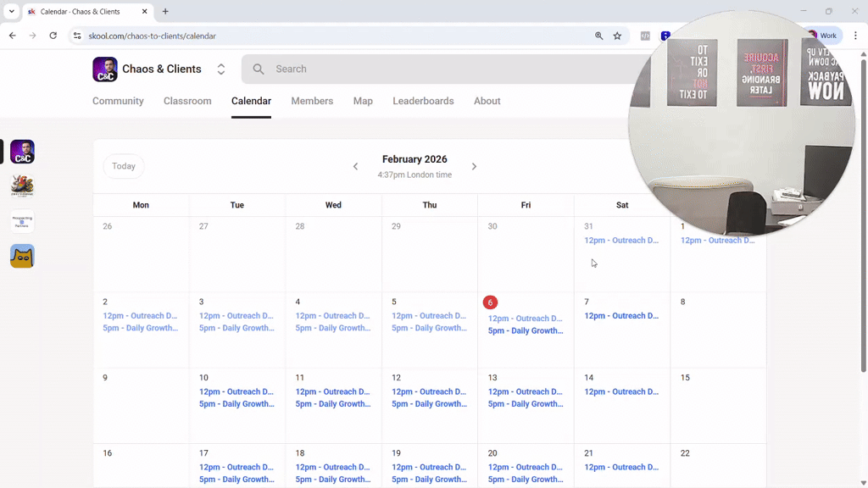Image resolution: width=868 pixels, height=488 pixels.
Task: Open the Chaos & Clients community icon
Action: point(22,152)
